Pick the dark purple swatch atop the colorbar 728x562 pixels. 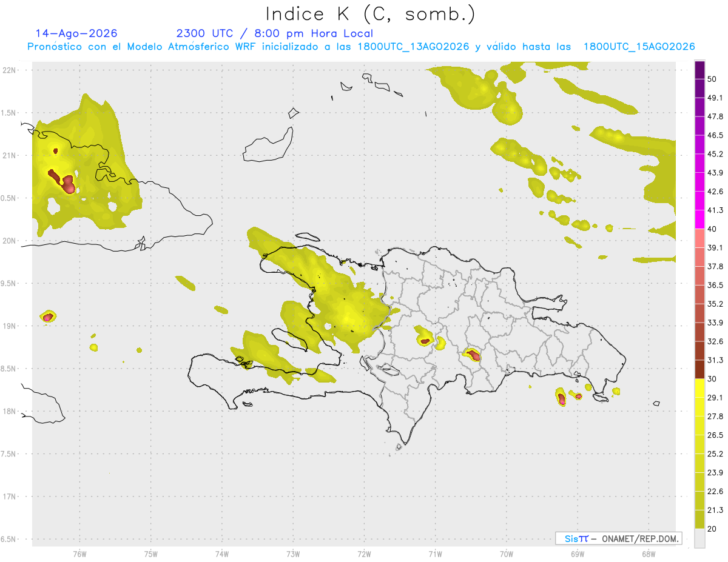click(x=699, y=70)
